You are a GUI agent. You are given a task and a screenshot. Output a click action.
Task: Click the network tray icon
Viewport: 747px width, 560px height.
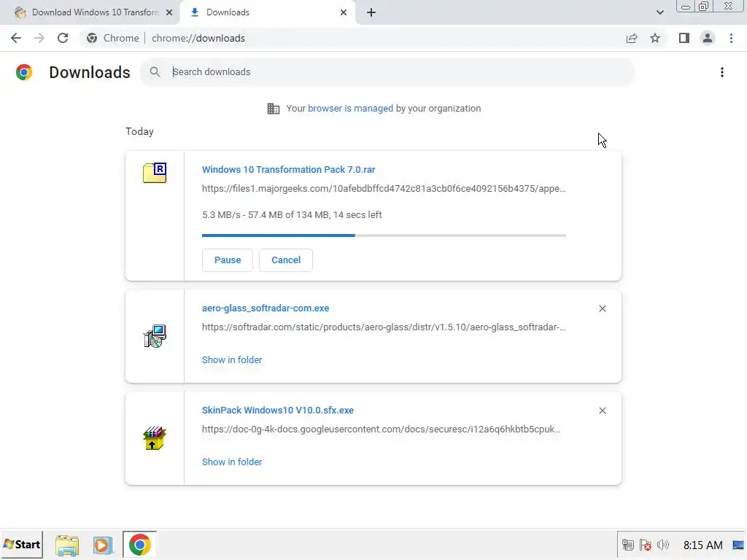click(628, 545)
